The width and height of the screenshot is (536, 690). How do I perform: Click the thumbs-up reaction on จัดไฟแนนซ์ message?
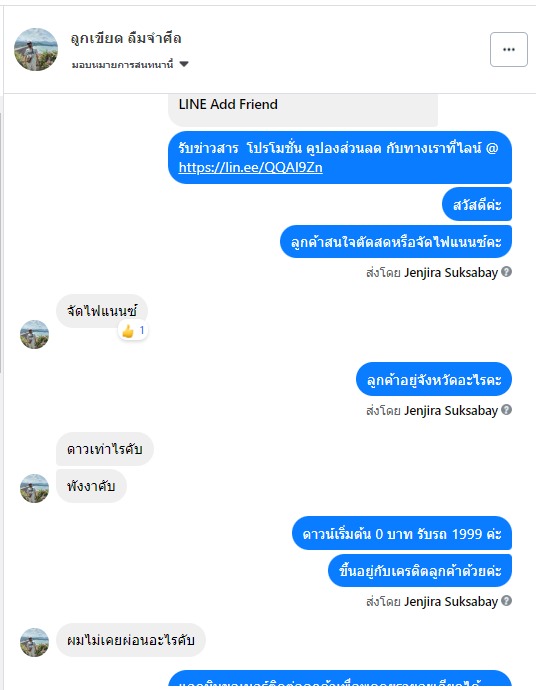coord(133,330)
